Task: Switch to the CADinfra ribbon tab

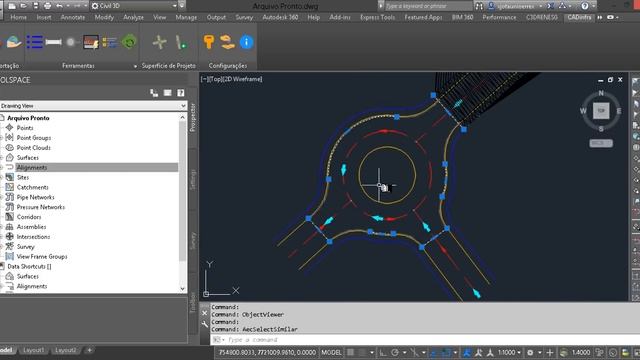Action: 579,17
